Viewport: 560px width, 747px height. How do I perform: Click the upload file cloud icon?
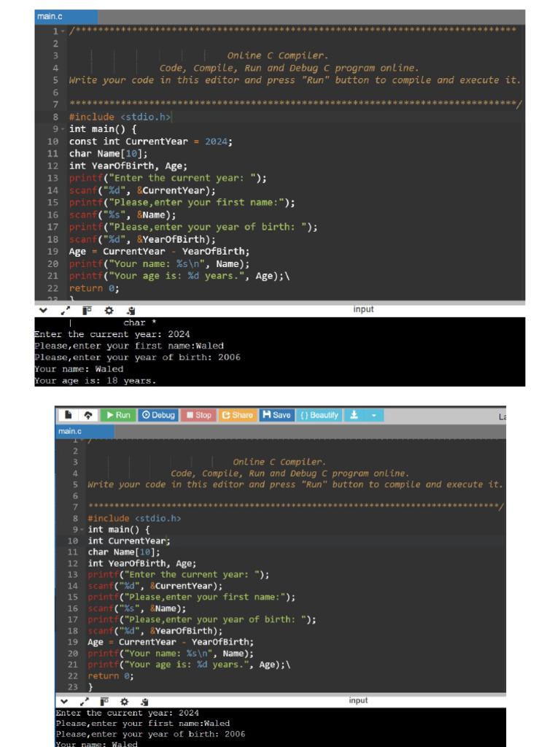pyautogui.click(x=88, y=415)
